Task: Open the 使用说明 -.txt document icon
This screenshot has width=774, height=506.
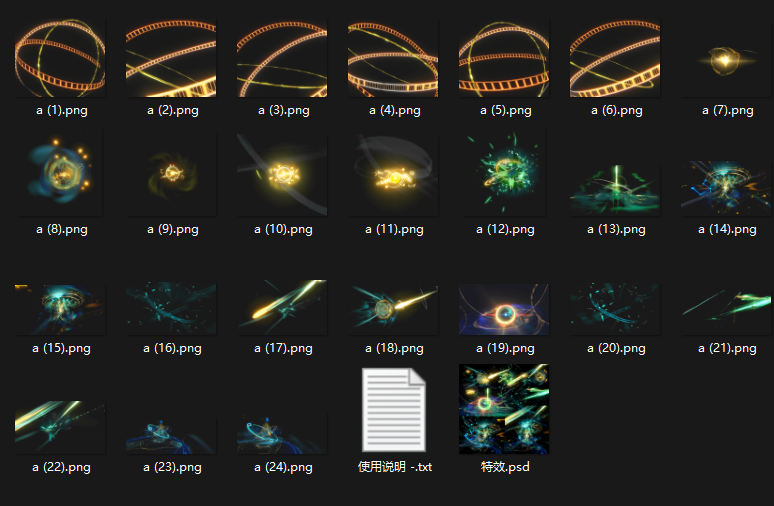Action: click(393, 410)
